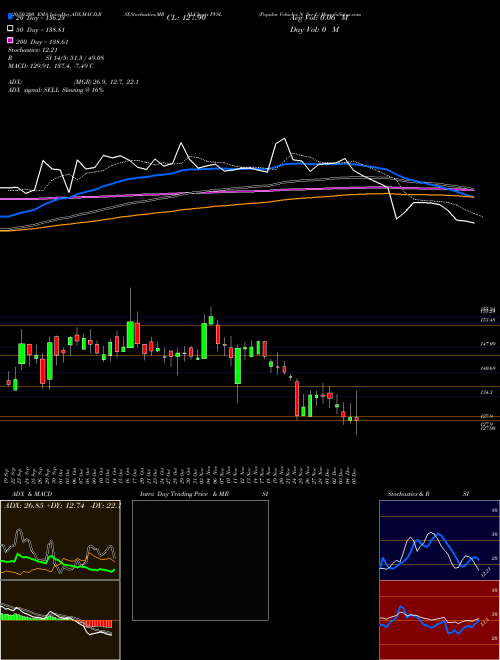Click the rotated 12.21 stochastics value label
The width and height of the screenshot is (500, 660).
[486, 572]
